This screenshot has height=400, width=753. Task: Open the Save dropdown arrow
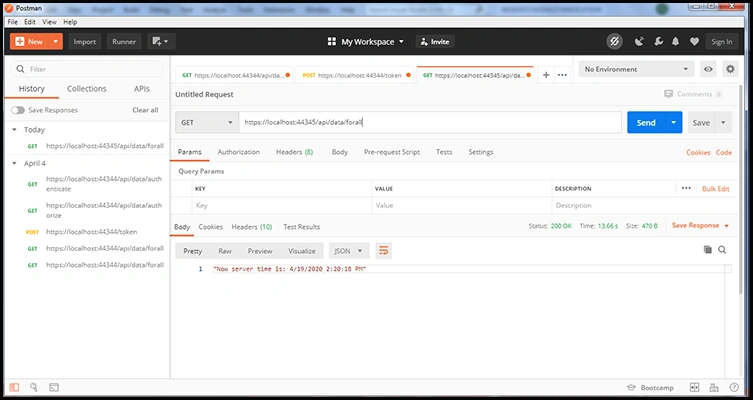(724, 122)
